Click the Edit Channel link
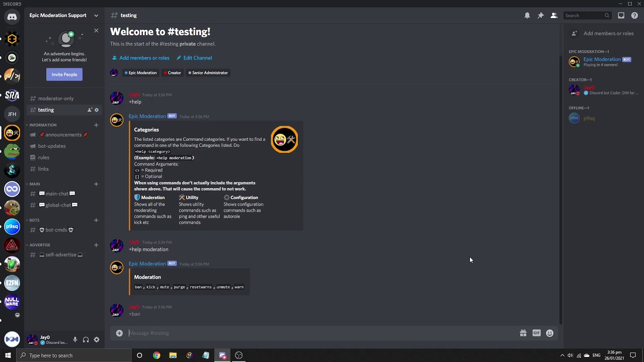Image resolution: width=644 pixels, height=362 pixels. pos(194,58)
